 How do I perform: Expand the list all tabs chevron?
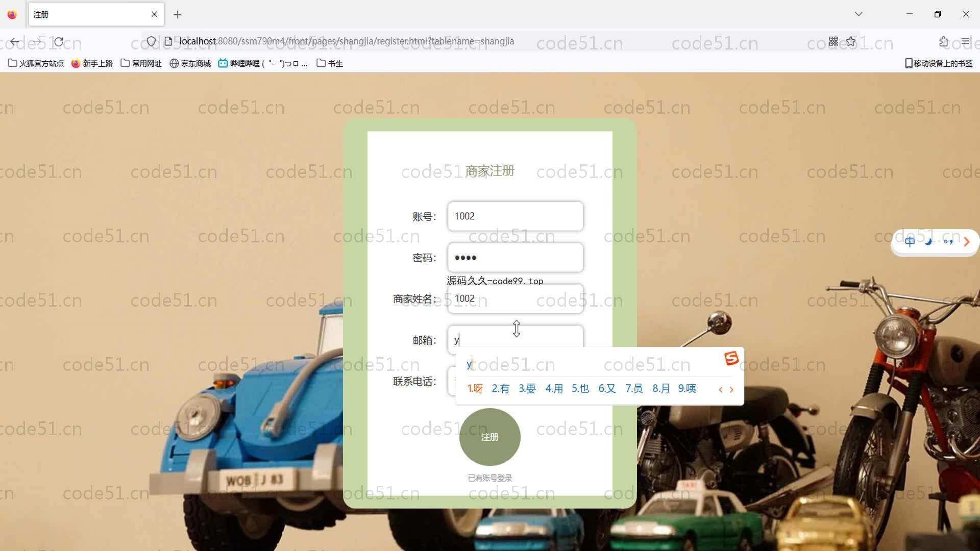(x=859, y=14)
